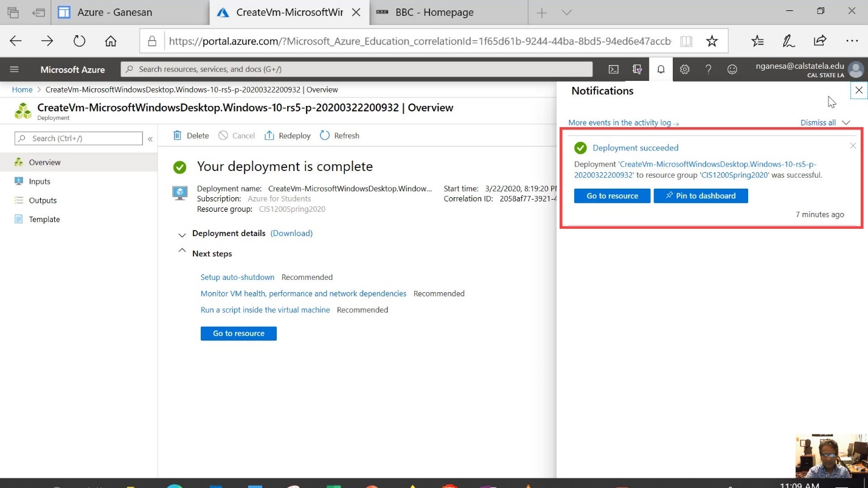This screenshot has width=868, height=488.
Task: Switch to the BBC Homepage browser tab
Action: click(x=434, y=12)
